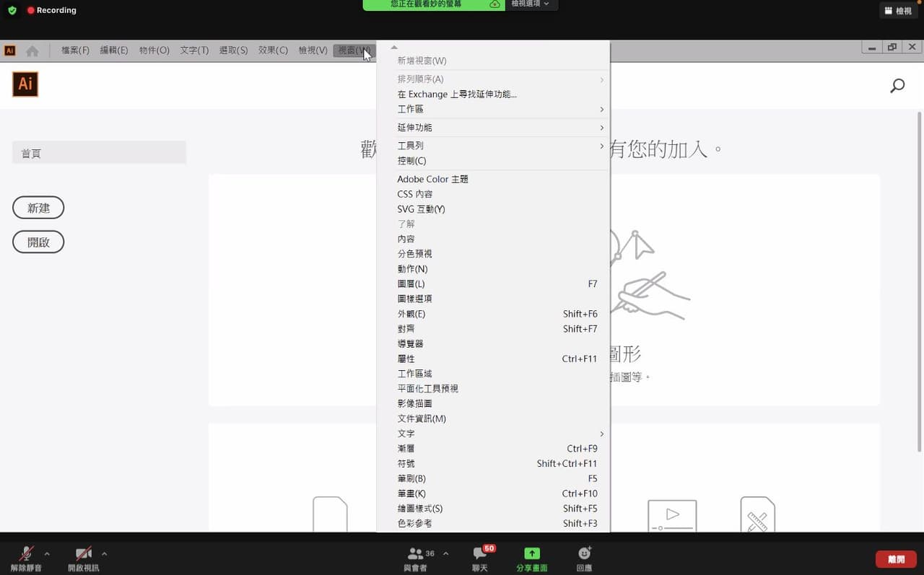Open 繪圖樣式(S) panel
The width and height of the screenshot is (924, 575).
[494, 509]
